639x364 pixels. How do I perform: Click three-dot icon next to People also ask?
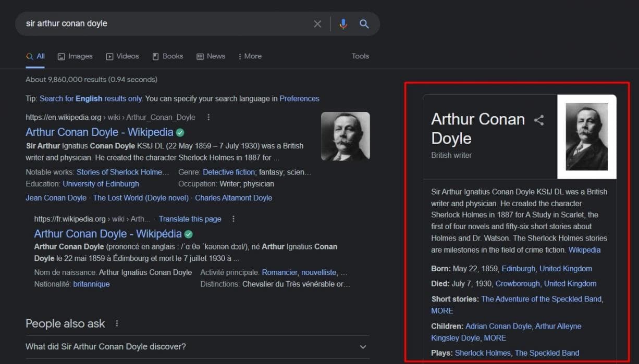pyautogui.click(x=117, y=324)
